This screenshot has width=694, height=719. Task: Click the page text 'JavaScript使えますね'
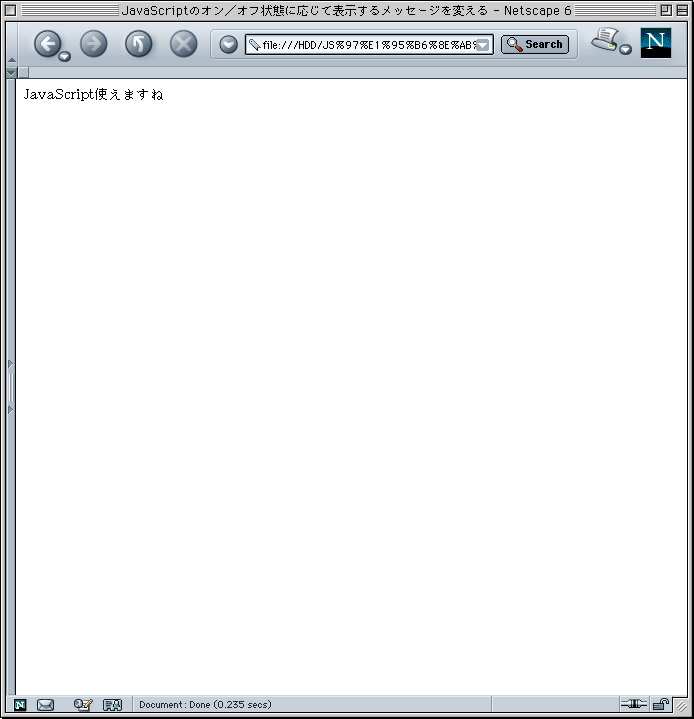93,94
